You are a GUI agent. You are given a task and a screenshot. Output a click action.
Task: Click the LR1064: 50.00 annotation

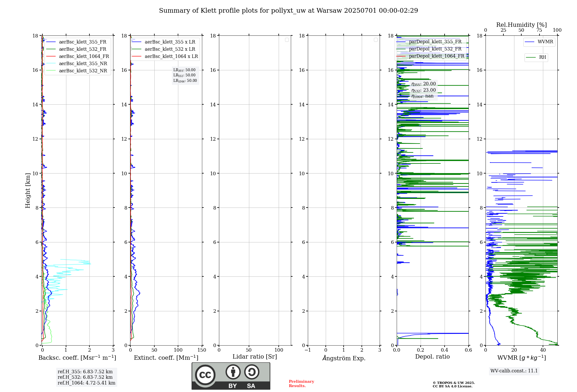185,81
